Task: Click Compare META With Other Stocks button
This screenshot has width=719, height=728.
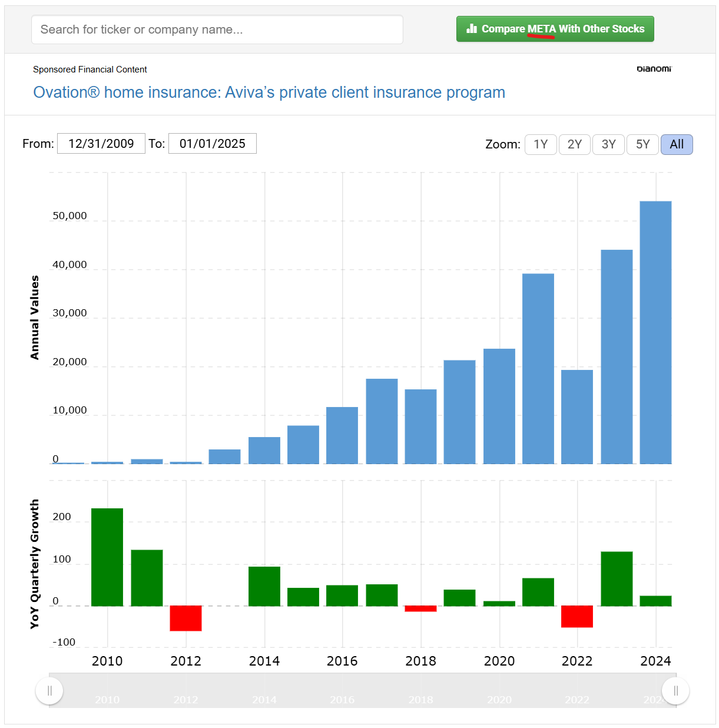Action: coord(555,29)
